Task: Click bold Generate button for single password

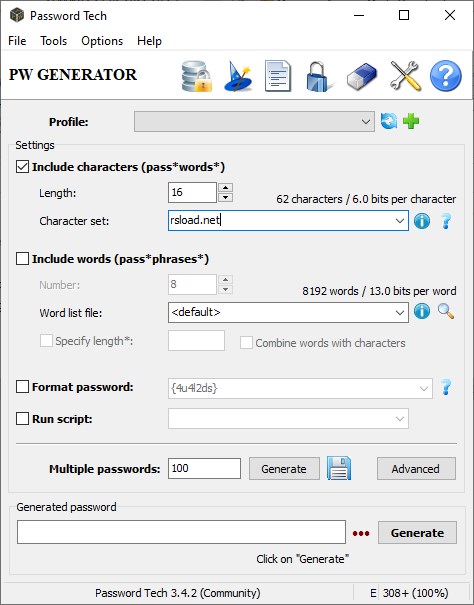Action: point(417,533)
